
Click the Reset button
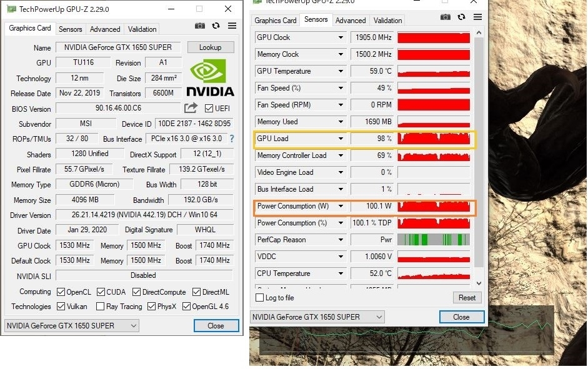point(467,298)
